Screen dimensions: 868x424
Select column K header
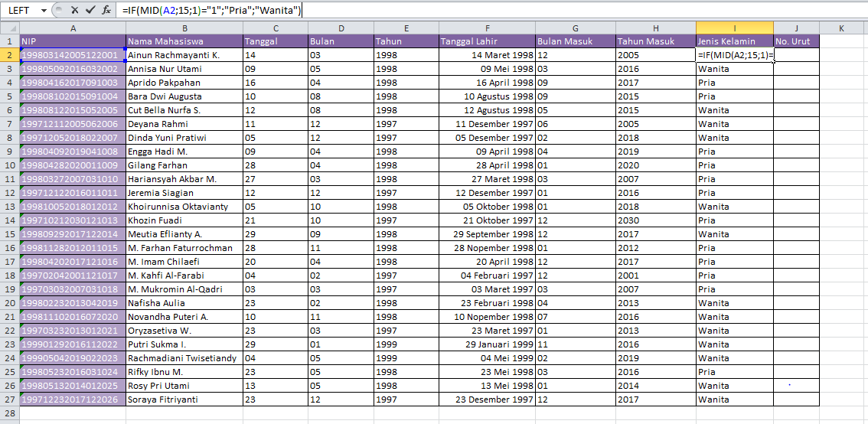(x=841, y=28)
